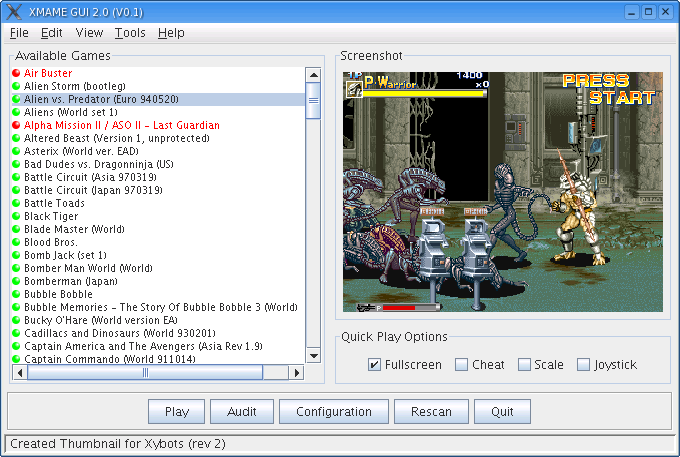
Task: Click the vertical scrollbar thumb
Action: pyautogui.click(x=313, y=101)
